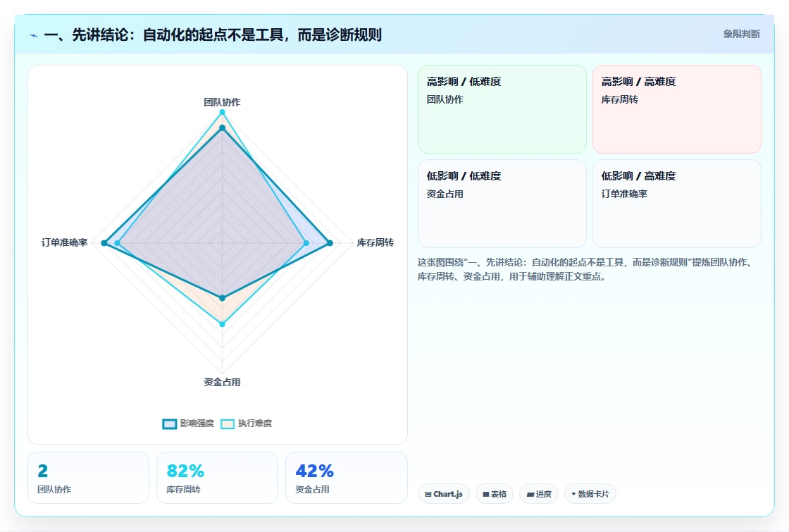The height and width of the screenshot is (532, 789).
Task: Click 订单准确率 in the 低影响 / 高难度 card
Action: [x=624, y=194]
